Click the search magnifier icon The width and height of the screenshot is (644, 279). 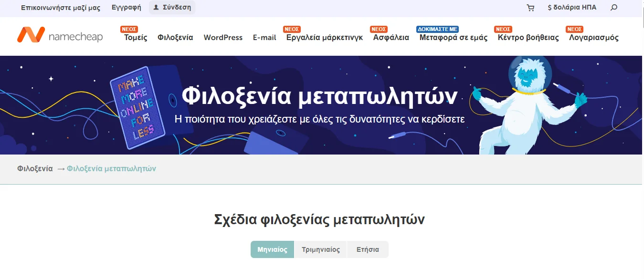614,8
